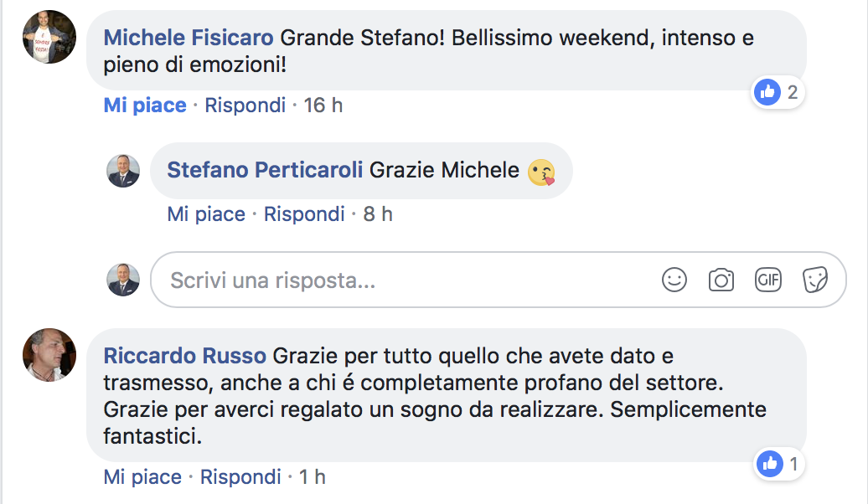Click Rispondi under Stefano Perticaroli's reply
The image size is (868, 504).
tap(304, 214)
